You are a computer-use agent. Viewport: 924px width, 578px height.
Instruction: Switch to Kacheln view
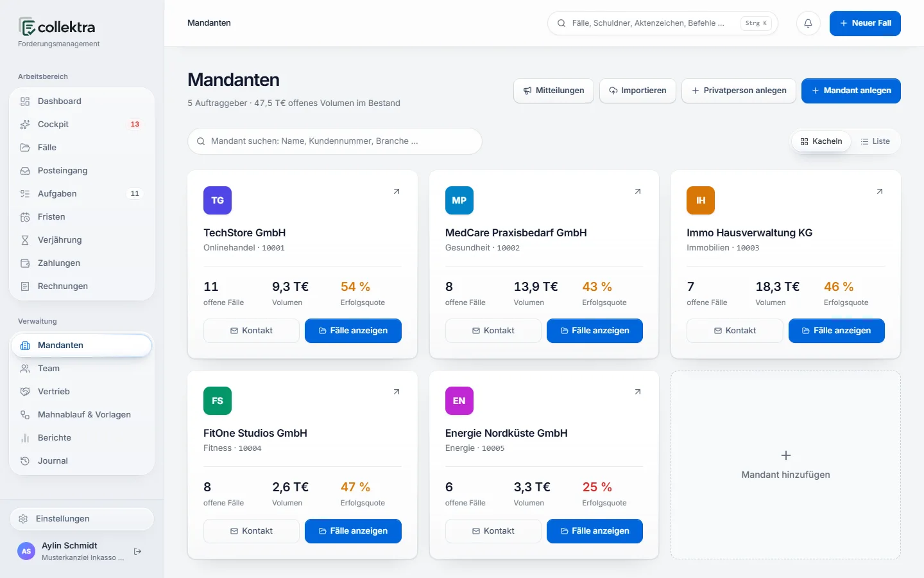[x=821, y=141]
